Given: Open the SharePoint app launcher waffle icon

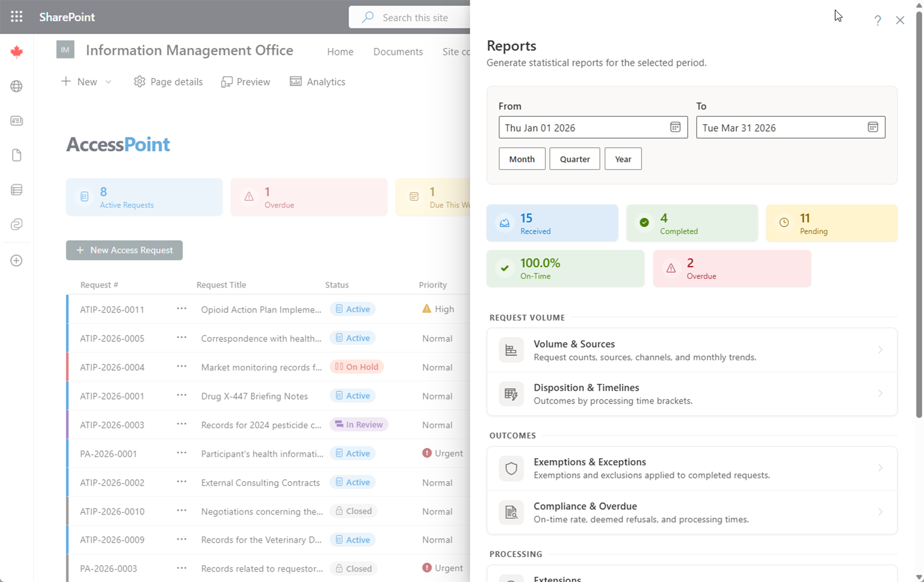Looking at the screenshot, I should coord(16,16).
